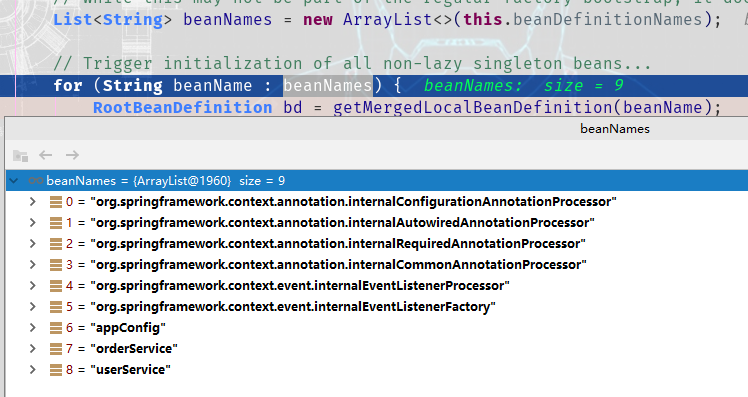Click the comment Trigger initialization of all non-lazy singleton beans
The height and width of the screenshot is (397, 748).
click(x=352, y=63)
